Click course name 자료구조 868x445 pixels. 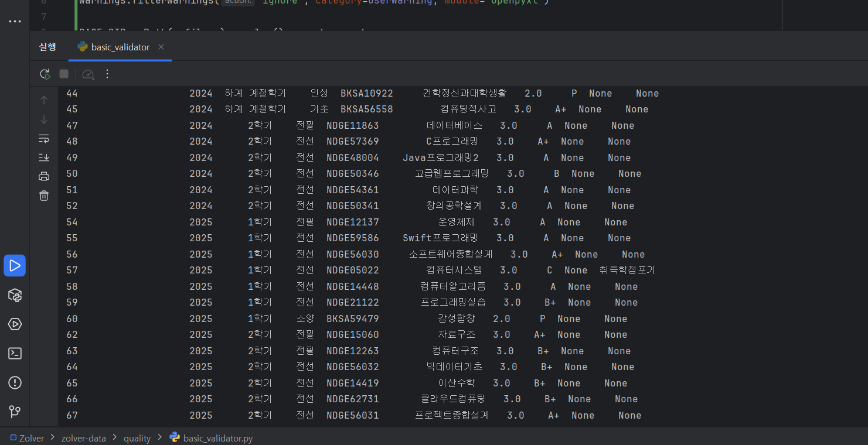coord(457,335)
